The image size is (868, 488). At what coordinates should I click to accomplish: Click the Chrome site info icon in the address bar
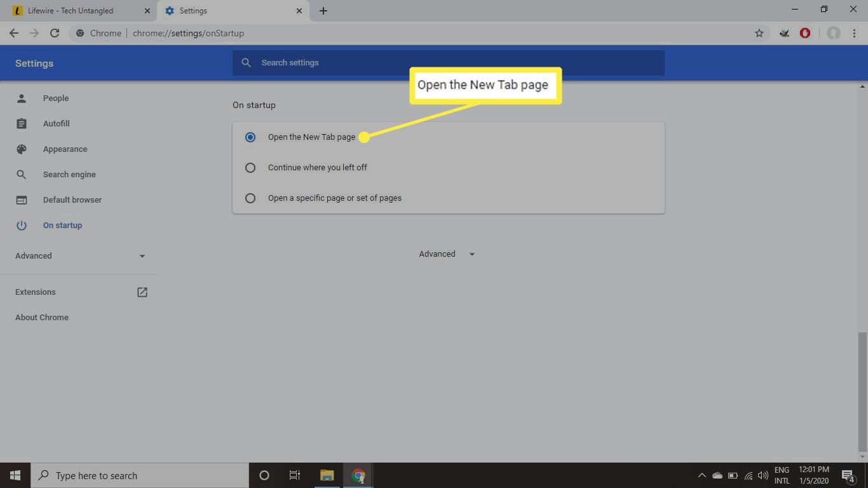pyautogui.click(x=80, y=33)
